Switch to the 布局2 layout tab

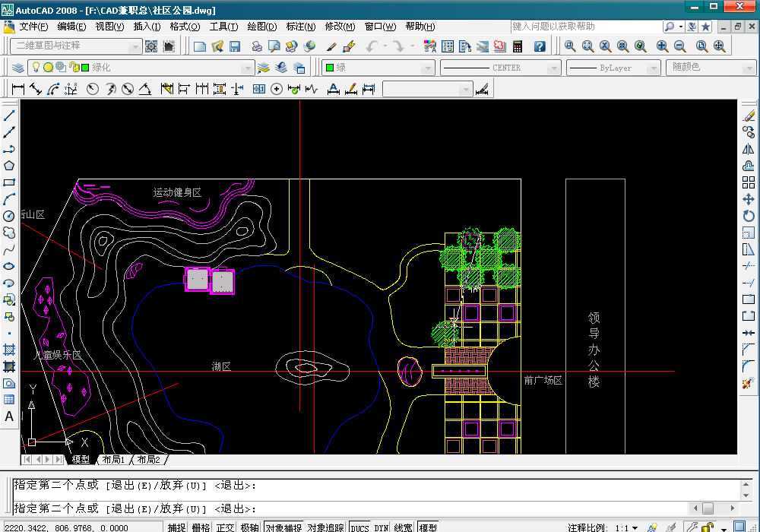pyautogui.click(x=148, y=459)
